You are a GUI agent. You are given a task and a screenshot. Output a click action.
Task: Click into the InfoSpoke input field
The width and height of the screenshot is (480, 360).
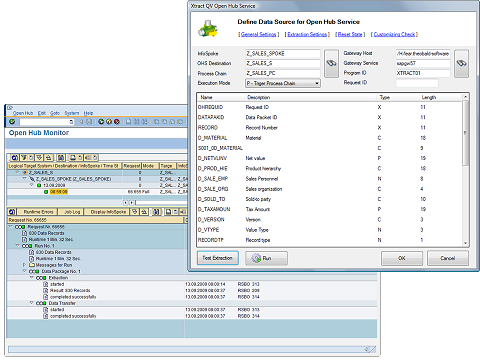tap(283, 53)
